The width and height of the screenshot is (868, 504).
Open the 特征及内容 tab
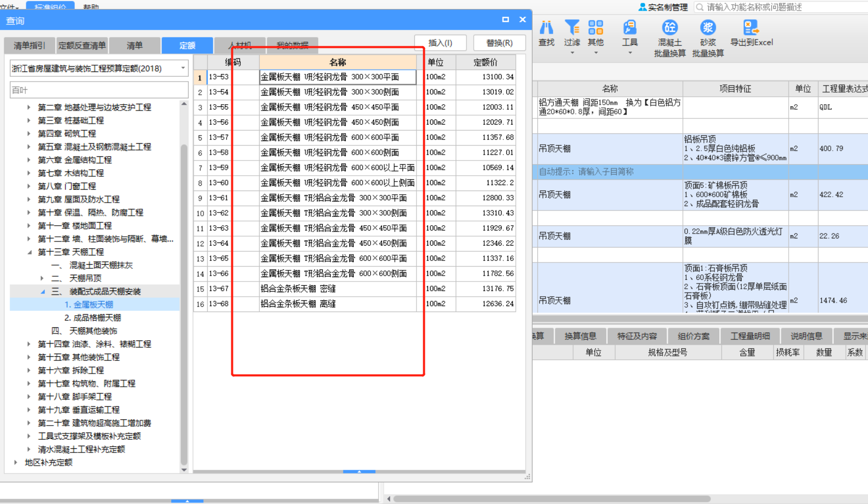point(637,336)
